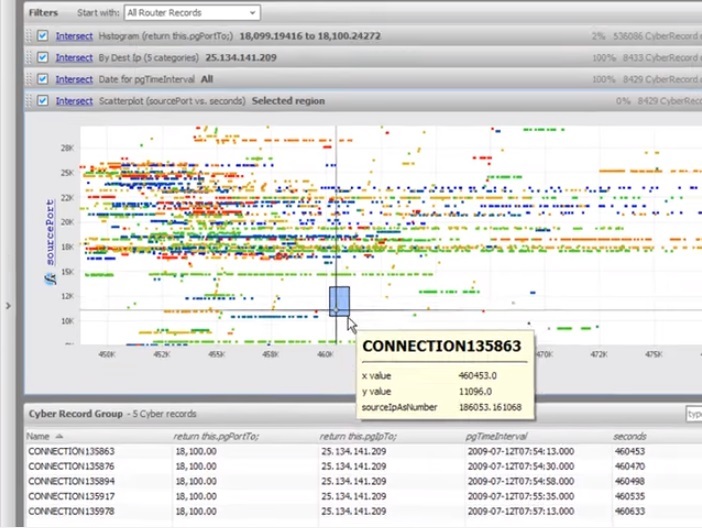The height and width of the screenshot is (528, 702).
Task: Click 18,100.00 in CONNECTION135876 row
Action: (x=196, y=466)
